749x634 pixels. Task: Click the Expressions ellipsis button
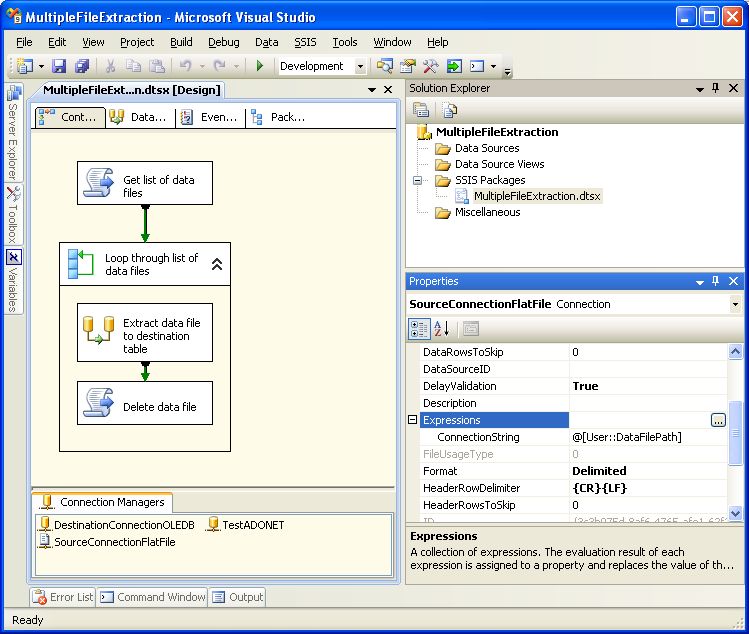tap(718, 420)
